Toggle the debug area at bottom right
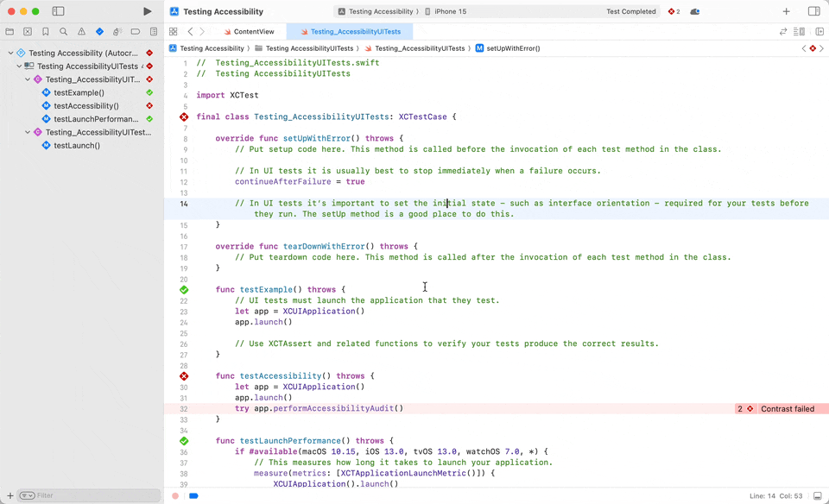829x504 pixels. point(817,496)
